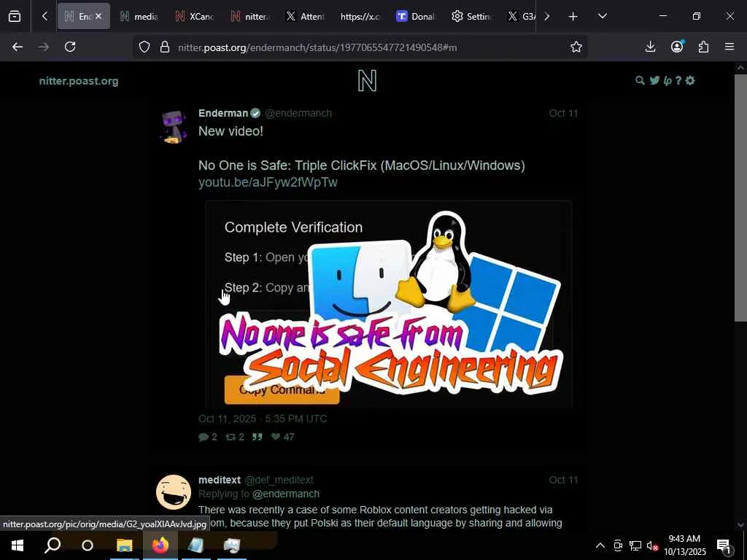This screenshot has width=747, height=560.
Task: Click the retweet icon showing 2
Action: coord(231,437)
